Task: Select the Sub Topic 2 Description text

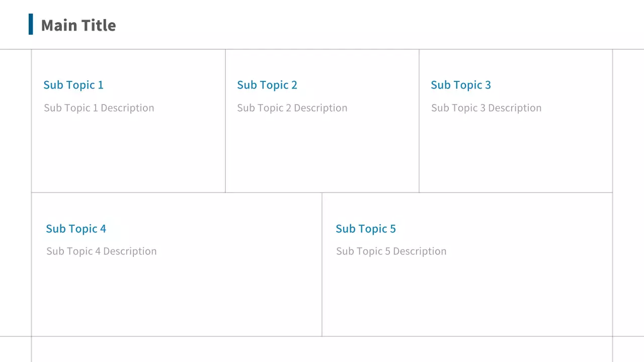Action: coord(292,108)
